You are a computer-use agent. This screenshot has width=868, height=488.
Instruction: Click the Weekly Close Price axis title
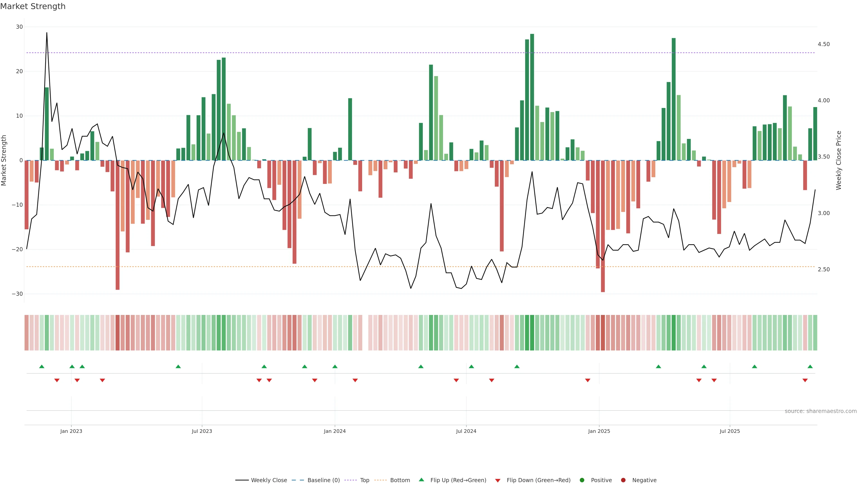839,160
